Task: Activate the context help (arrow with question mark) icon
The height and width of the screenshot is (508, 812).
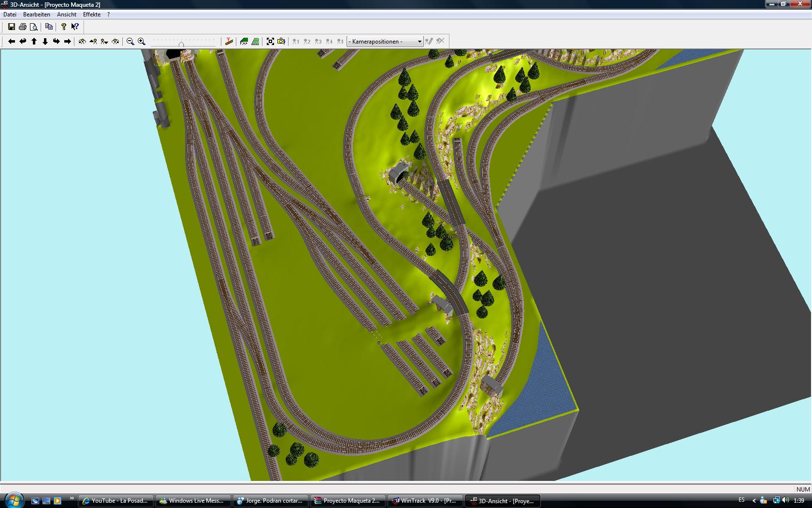Action: click(75, 27)
